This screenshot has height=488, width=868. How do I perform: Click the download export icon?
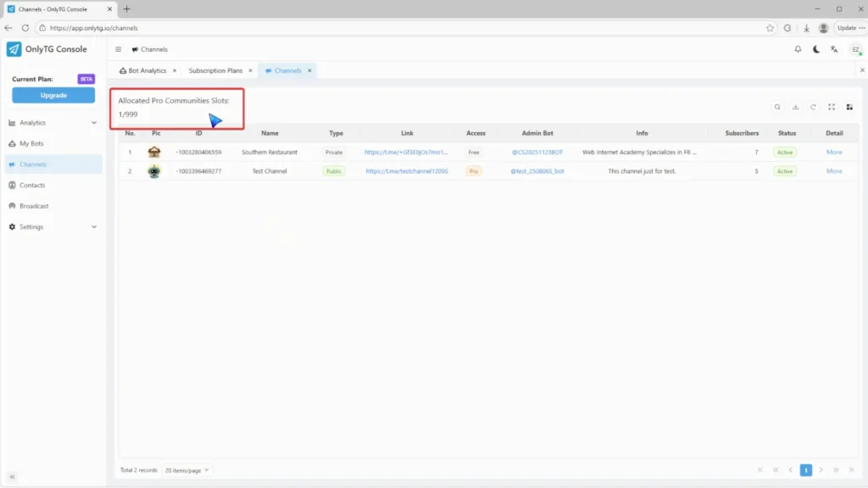pyautogui.click(x=795, y=107)
